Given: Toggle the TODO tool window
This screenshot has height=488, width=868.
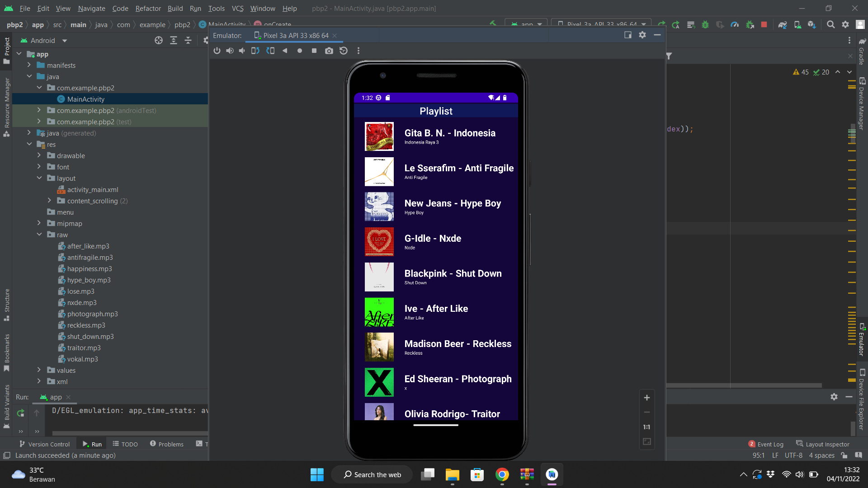Looking at the screenshot, I should pyautogui.click(x=125, y=444).
